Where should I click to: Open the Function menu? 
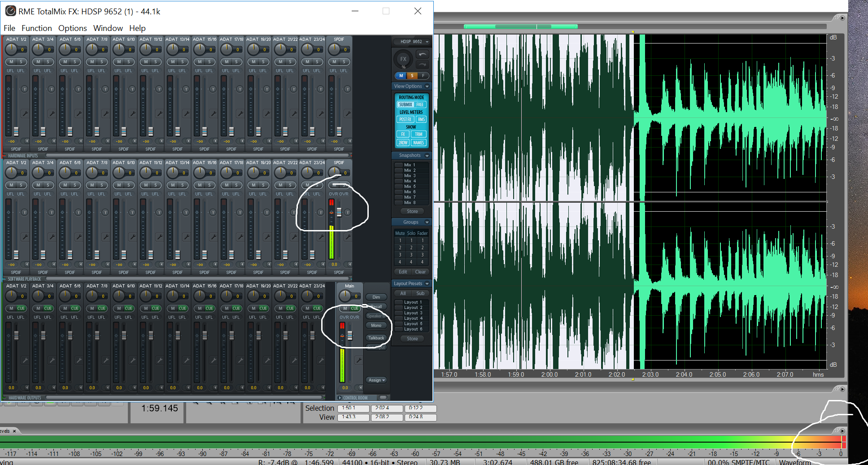(x=37, y=28)
